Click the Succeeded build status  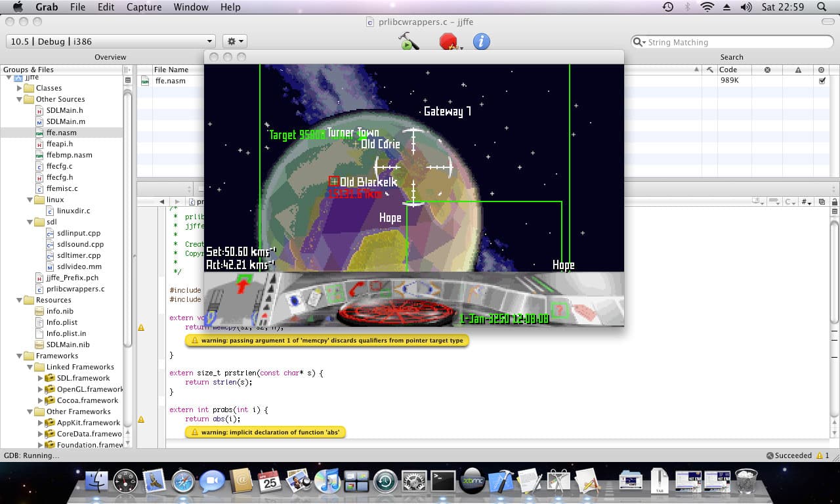click(x=793, y=455)
